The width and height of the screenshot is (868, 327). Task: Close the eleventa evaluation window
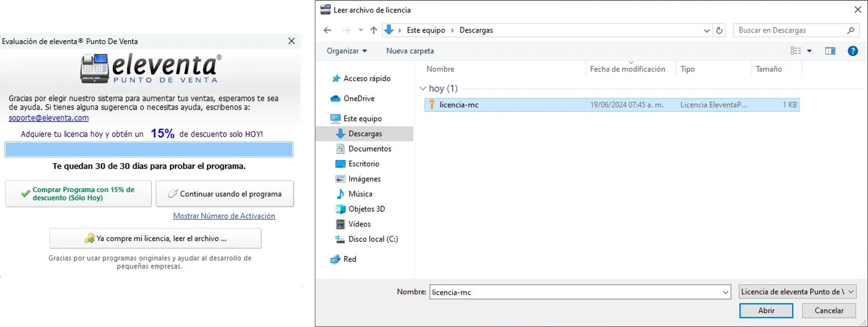292,41
